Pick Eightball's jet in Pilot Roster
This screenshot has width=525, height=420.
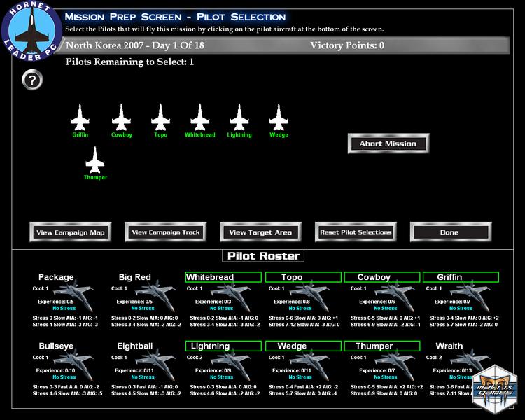tap(153, 362)
